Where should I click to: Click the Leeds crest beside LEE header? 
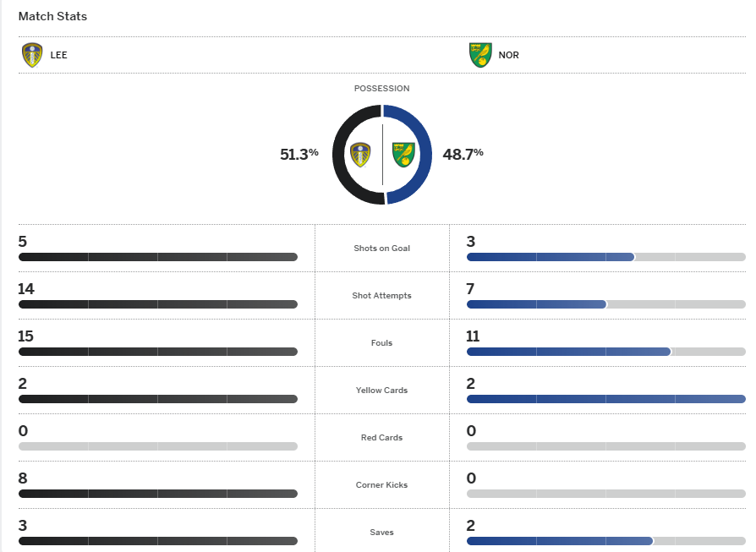[32, 55]
